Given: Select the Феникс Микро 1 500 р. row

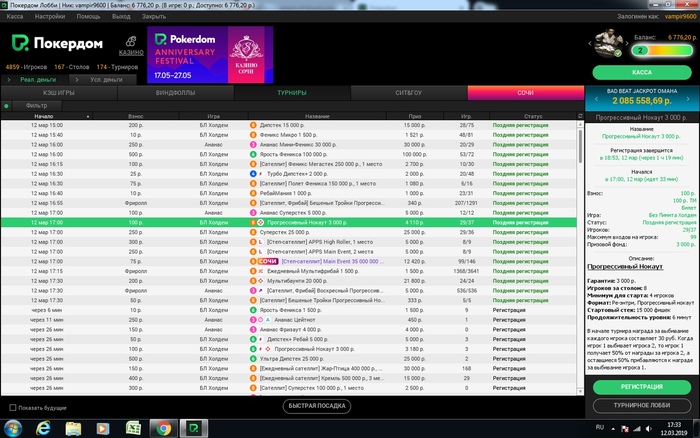Looking at the screenshot, I should [x=289, y=135].
